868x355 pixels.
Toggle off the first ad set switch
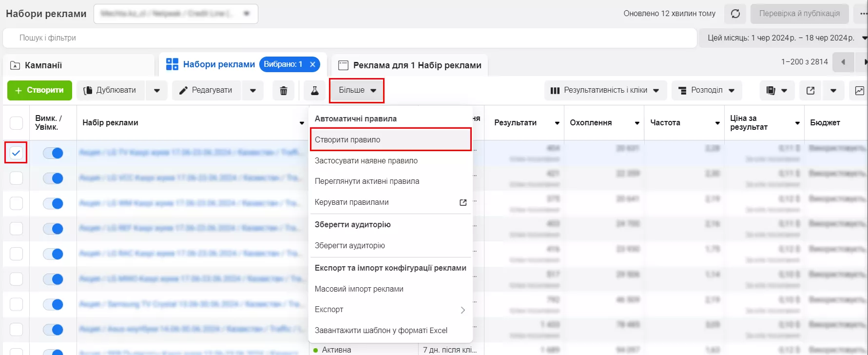53,153
